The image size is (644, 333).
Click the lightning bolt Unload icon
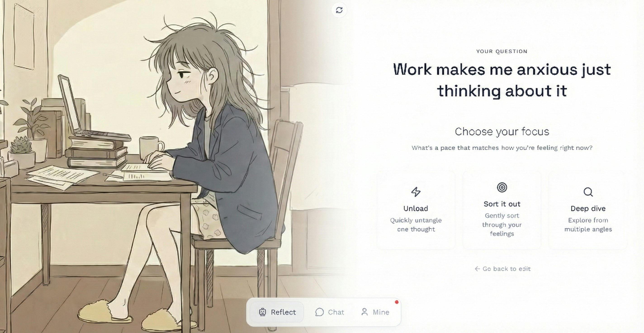coord(416,192)
